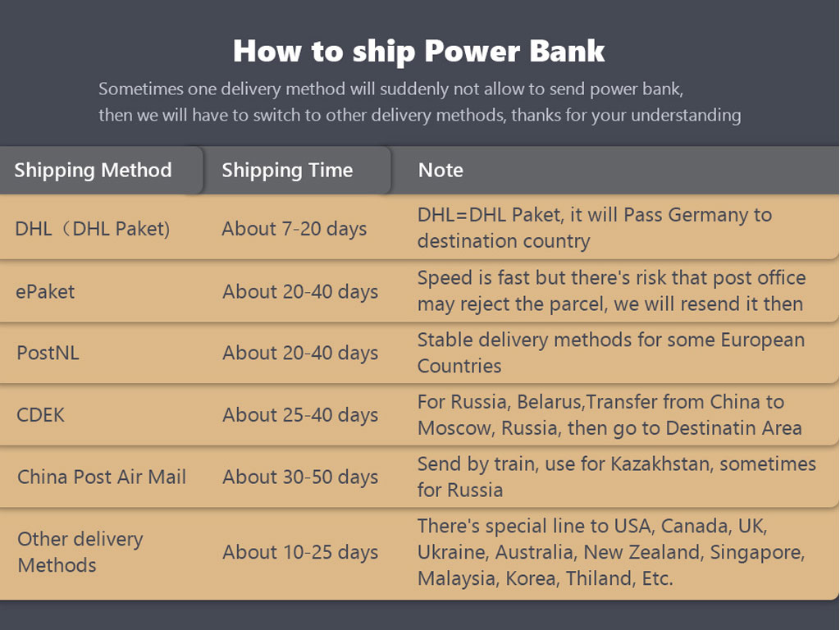The image size is (840, 630).
Task: Select the PostNL shipping method
Action: 48,353
